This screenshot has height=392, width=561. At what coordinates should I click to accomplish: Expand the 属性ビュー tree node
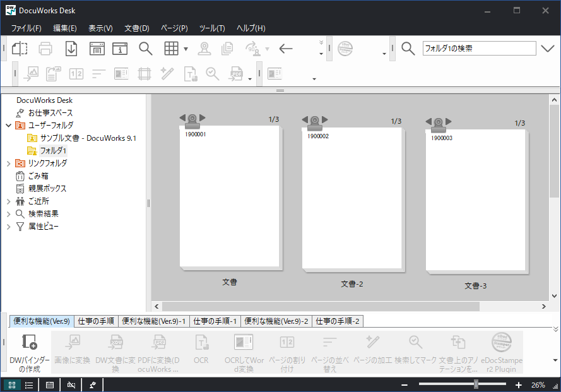9,226
